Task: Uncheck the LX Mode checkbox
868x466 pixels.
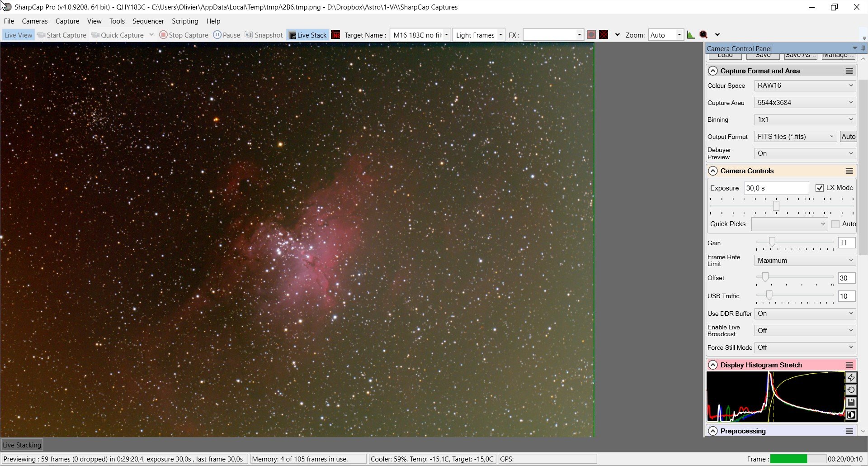Action: 819,188
